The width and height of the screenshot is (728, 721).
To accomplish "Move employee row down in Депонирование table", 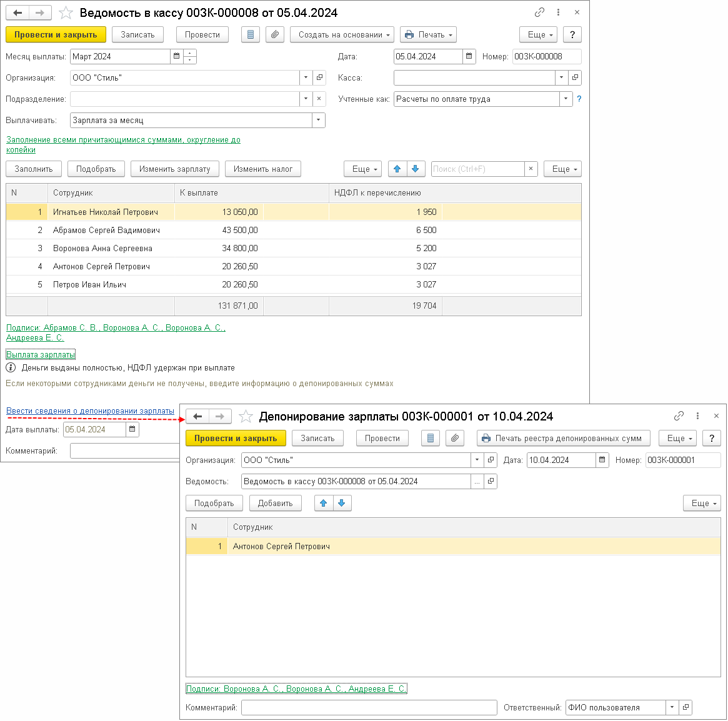I will [x=342, y=503].
